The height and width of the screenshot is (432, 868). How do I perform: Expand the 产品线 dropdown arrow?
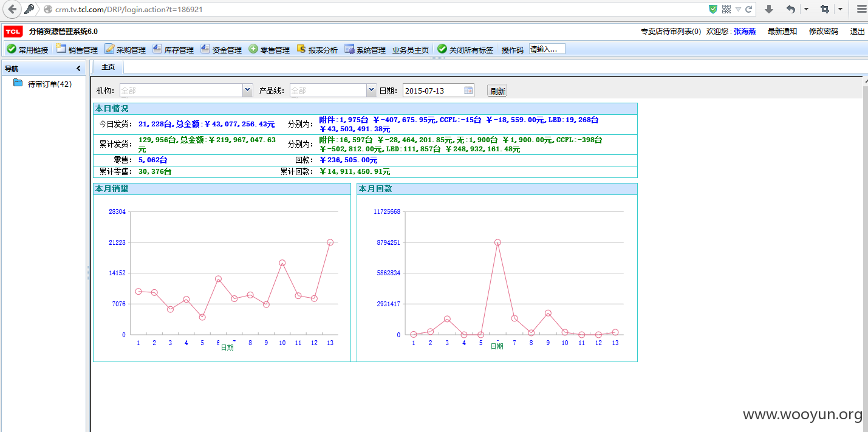point(372,91)
